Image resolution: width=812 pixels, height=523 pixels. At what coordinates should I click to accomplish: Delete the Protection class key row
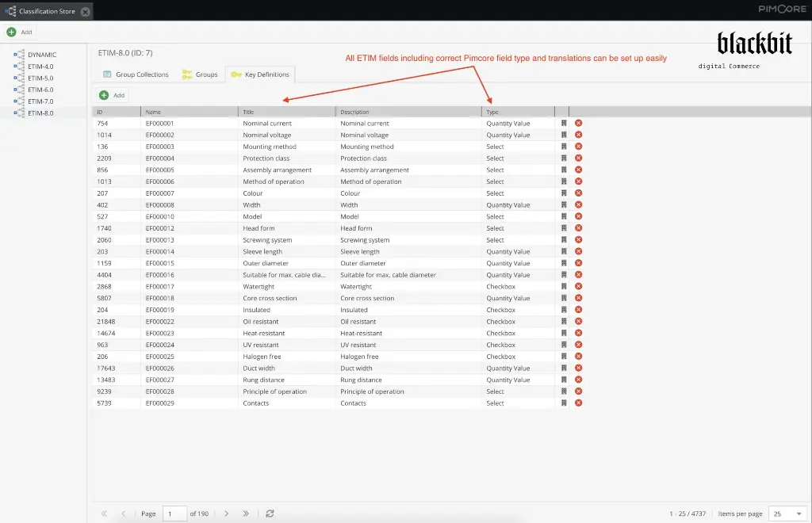[578, 158]
